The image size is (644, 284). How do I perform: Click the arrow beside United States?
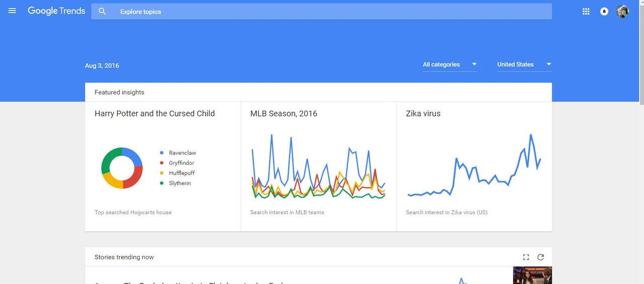pyautogui.click(x=548, y=64)
